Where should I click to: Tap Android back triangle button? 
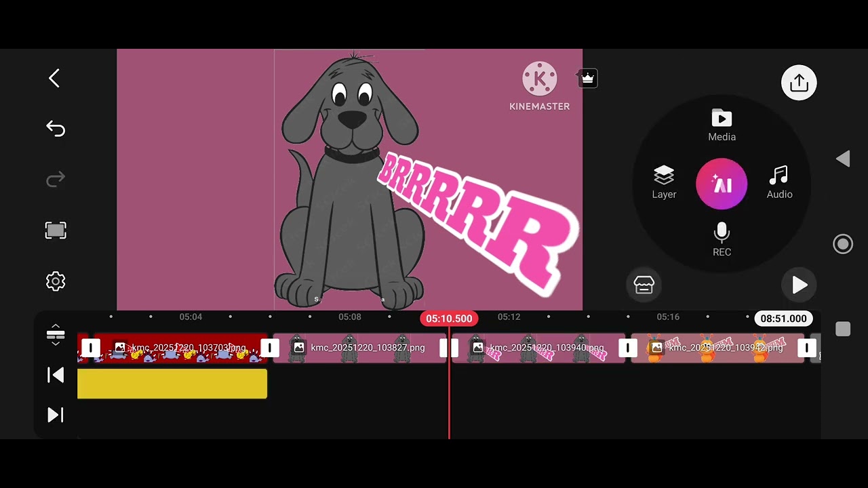(843, 159)
